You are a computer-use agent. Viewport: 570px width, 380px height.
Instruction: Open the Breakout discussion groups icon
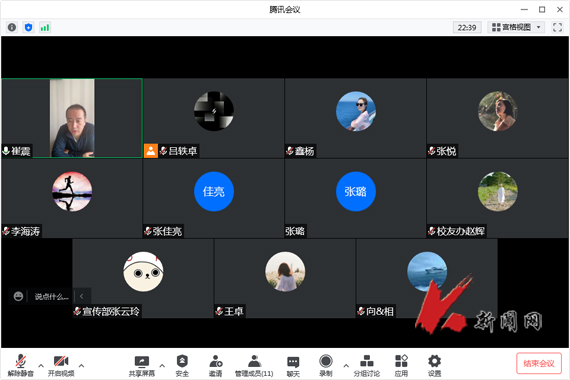(366, 365)
